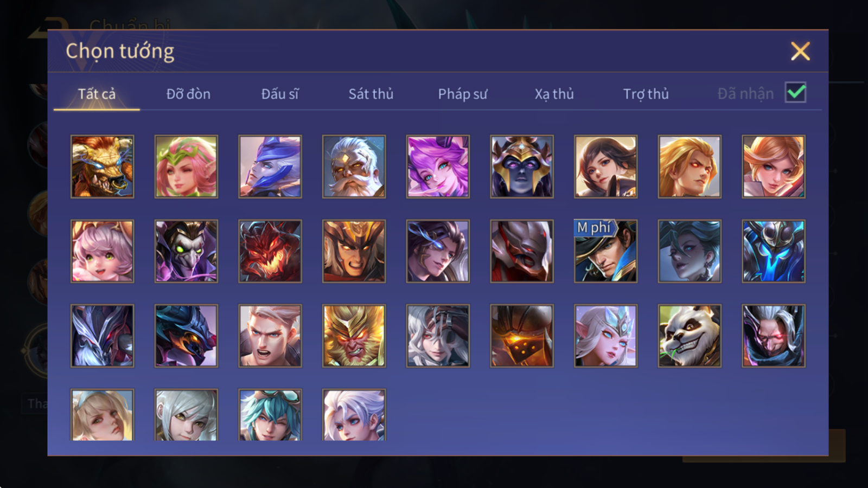This screenshot has width=868, height=488.
Task: Select the green-eyed plague mask hero
Action: pyautogui.click(x=186, y=251)
